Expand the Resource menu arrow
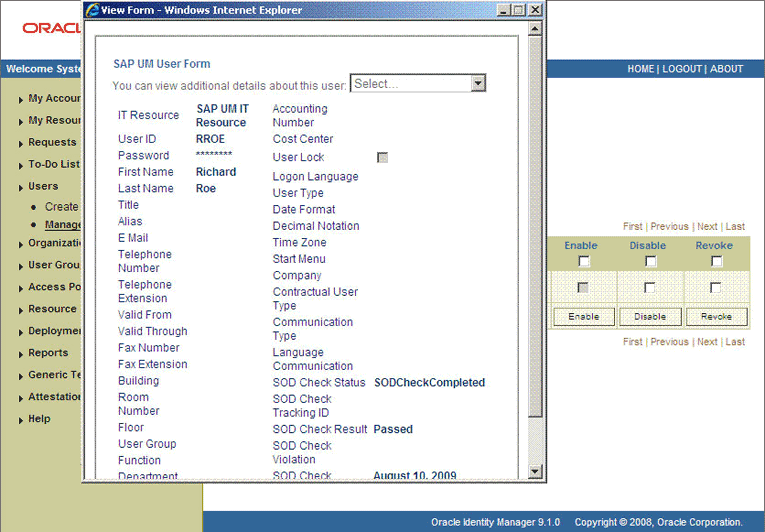Viewport: 765px width, 532px height. click(20, 310)
